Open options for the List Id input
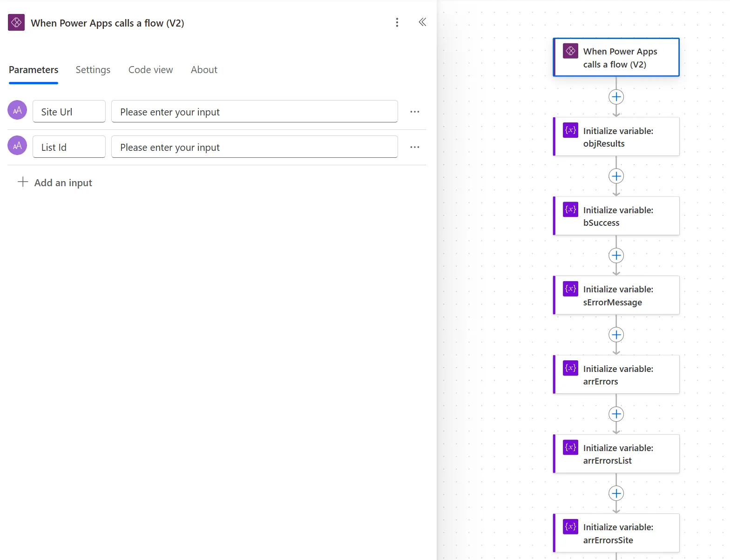This screenshot has height=560, width=730. click(415, 147)
